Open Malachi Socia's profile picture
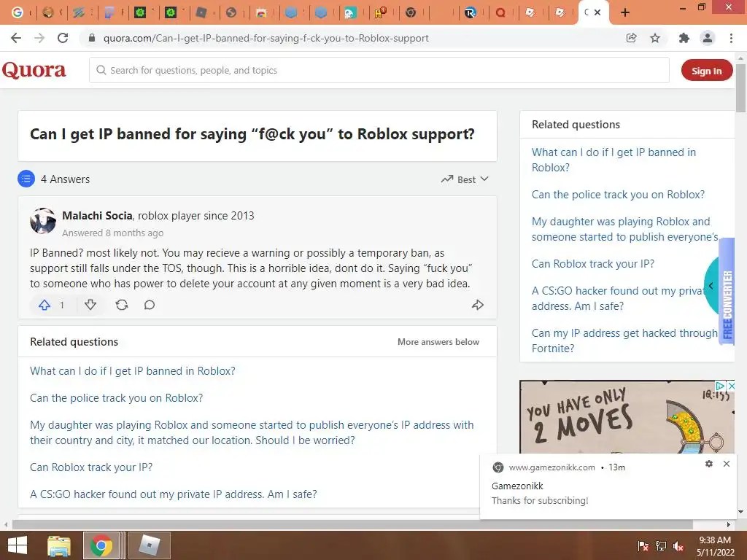The width and height of the screenshot is (747, 560). pyautogui.click(x=43, y=221)
